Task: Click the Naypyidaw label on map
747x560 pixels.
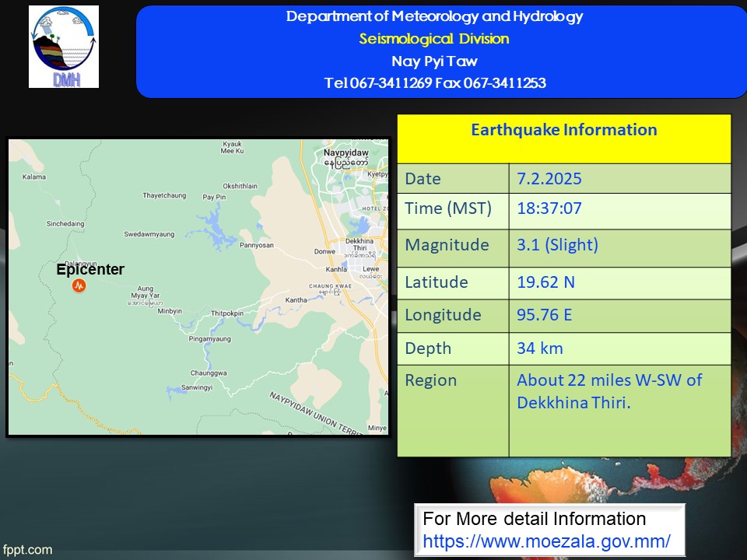Action: click(x=345, y=152)
